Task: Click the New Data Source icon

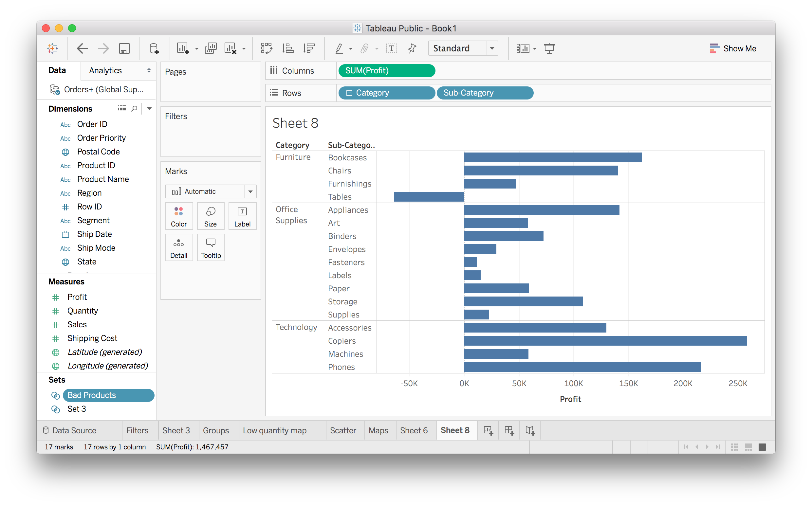Action: [x=154, y=48]
